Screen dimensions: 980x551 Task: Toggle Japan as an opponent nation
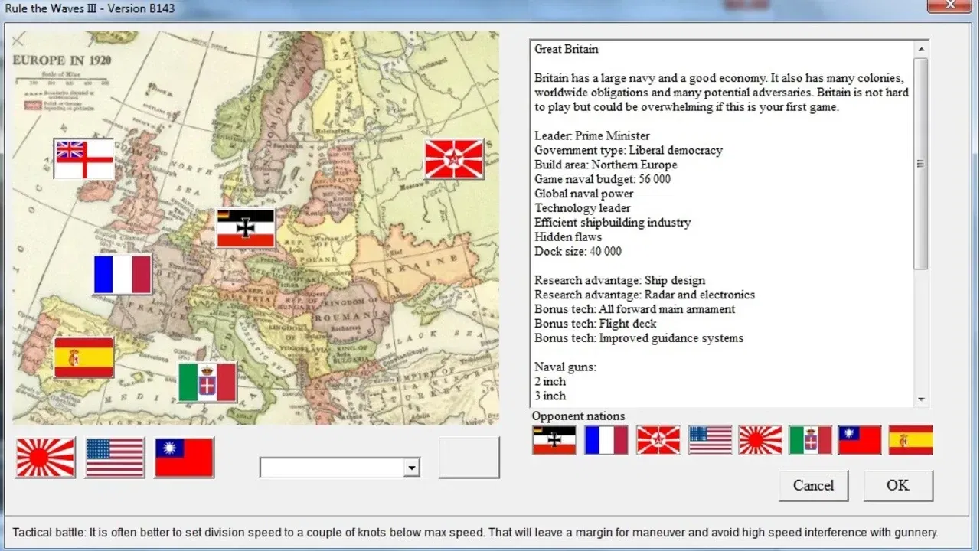tap(759, 440)
